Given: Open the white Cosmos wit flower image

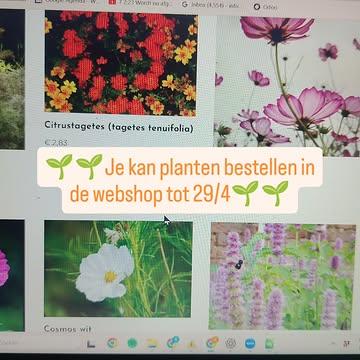Looking at the screenshot, I should point(118,269).
